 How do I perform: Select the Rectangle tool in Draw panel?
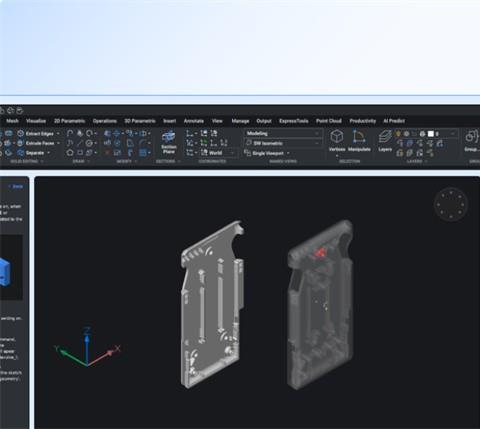click(80, 153)
